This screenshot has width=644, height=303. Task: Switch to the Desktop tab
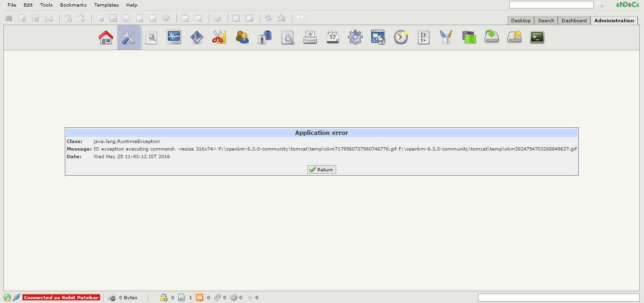(x=521, y=20)
